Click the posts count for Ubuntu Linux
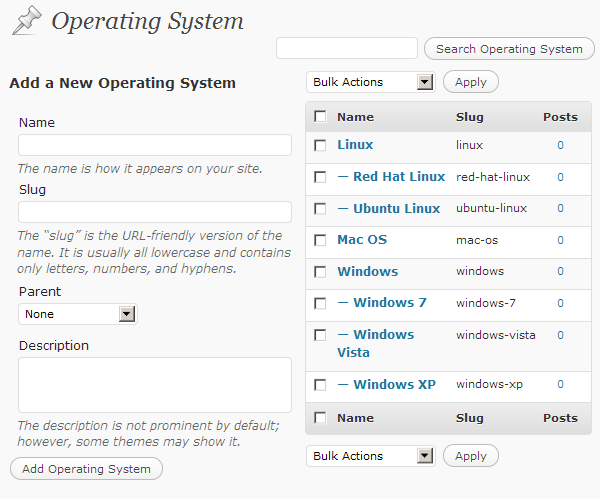600x499 pixels. 560,208
